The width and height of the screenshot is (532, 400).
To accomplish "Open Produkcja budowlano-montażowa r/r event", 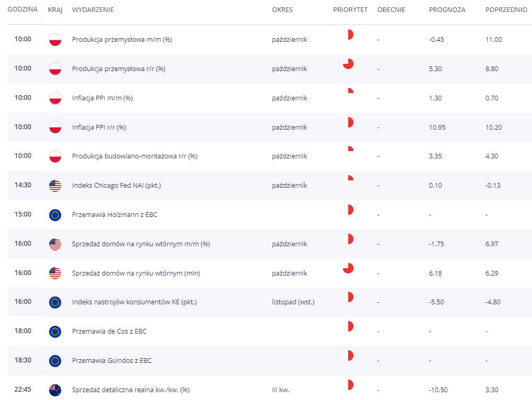I will [x=134, y=156].
